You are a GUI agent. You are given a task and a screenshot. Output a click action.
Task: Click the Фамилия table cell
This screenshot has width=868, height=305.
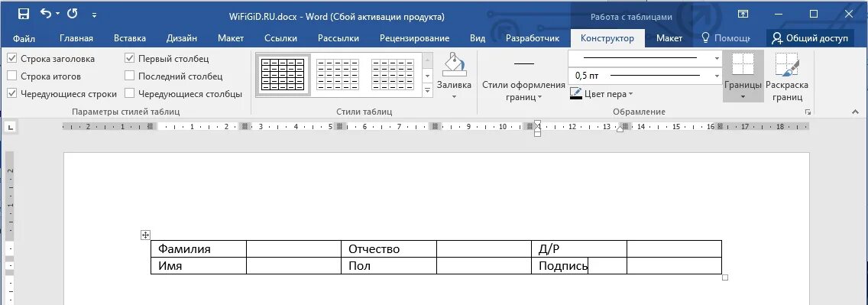199,249
